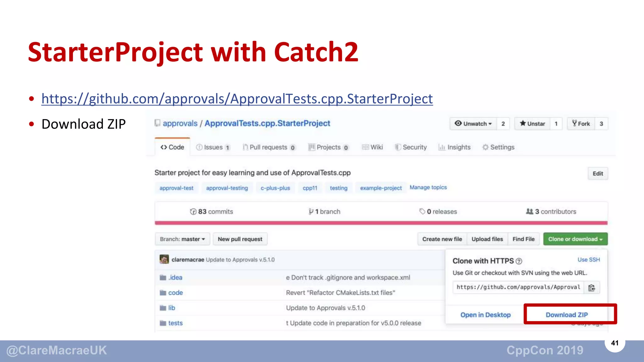Image resolution: width=644 pixels, height=362 pixels.
Task: Click the language bar below stats
Action: [x=381, y=223]
